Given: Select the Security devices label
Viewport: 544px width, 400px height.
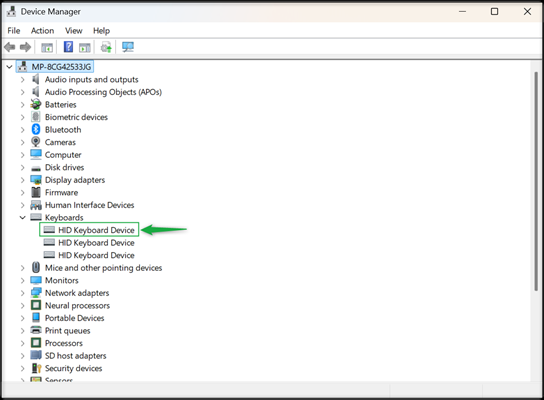Looking at the screenshot, I should tap(74, 368).
